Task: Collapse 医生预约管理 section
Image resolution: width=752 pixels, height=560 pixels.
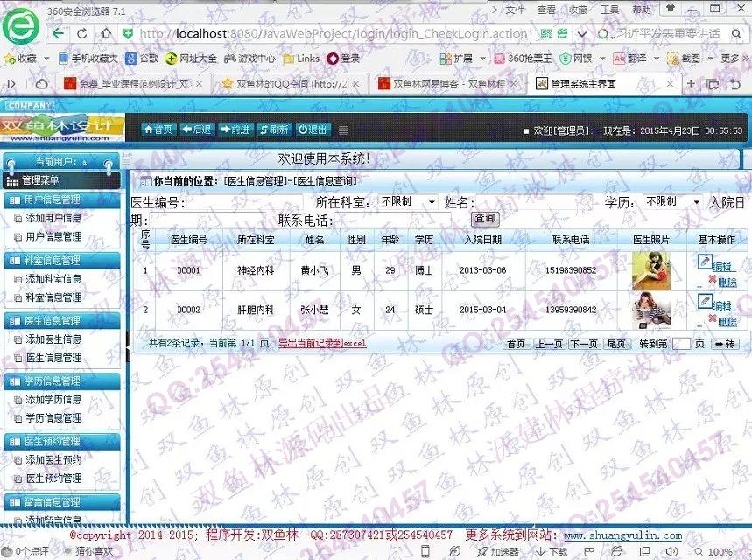Action: coord(62,442)
